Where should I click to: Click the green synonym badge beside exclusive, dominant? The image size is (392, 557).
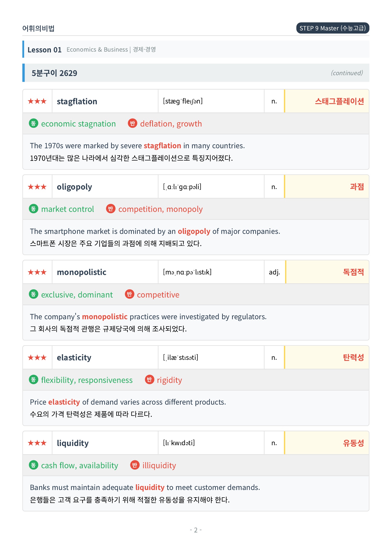coord(34,294)
